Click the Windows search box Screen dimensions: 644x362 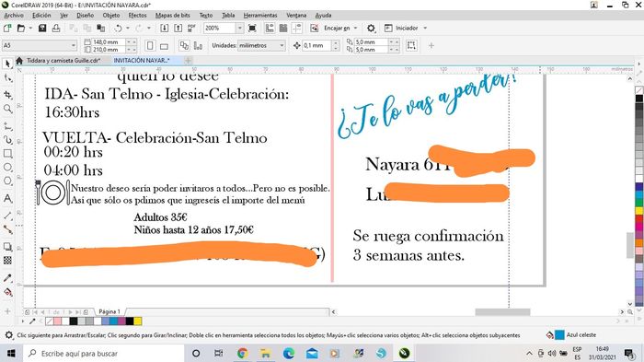tap(103, 354)
